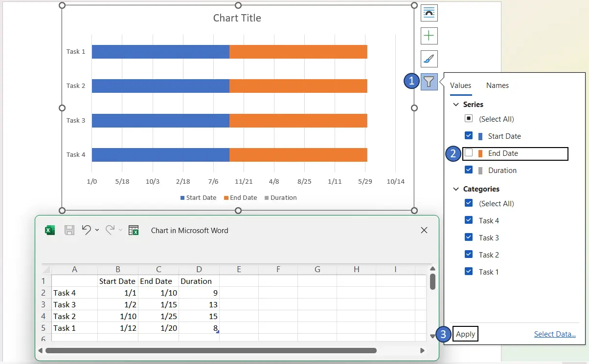Click the End Date legend entry
The width and height of the screenshot is (589, 364).
[x=240, y=198]
